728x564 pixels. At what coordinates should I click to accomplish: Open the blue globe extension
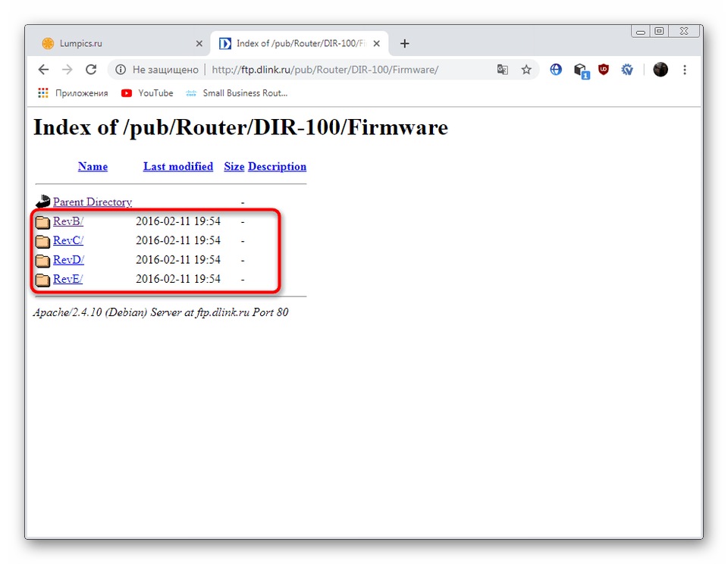tap(556, 70)
